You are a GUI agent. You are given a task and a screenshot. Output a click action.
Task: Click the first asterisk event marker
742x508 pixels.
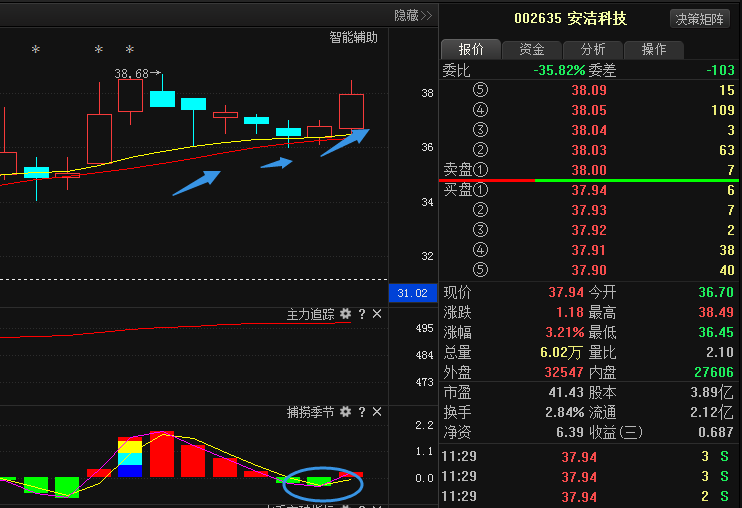(x=36, y=50)
